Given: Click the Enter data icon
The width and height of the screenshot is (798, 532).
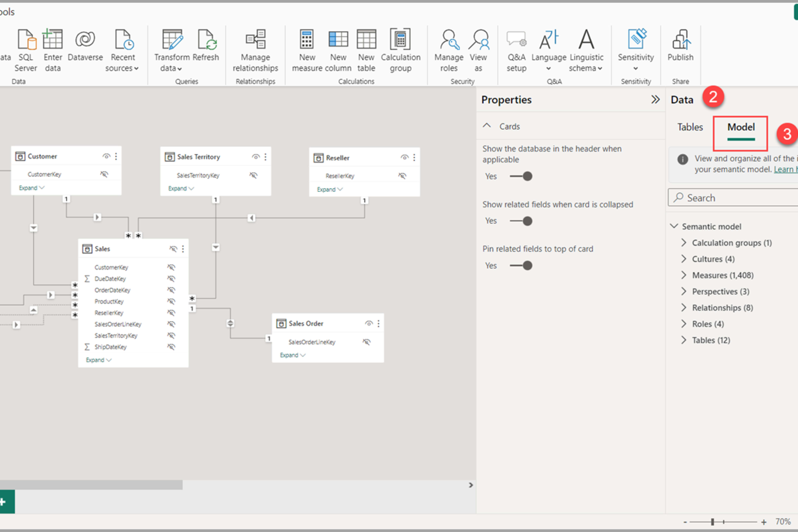Looking at the screenshot, I should 53,39.
